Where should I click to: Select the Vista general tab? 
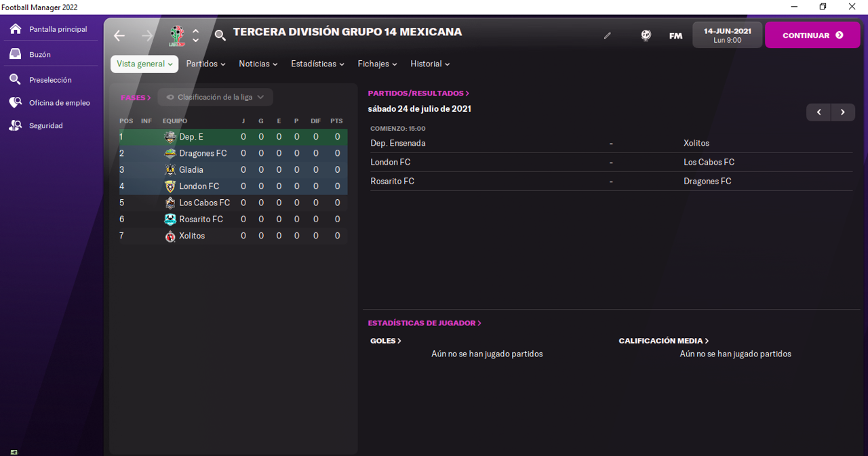click(x=144, y=64)
